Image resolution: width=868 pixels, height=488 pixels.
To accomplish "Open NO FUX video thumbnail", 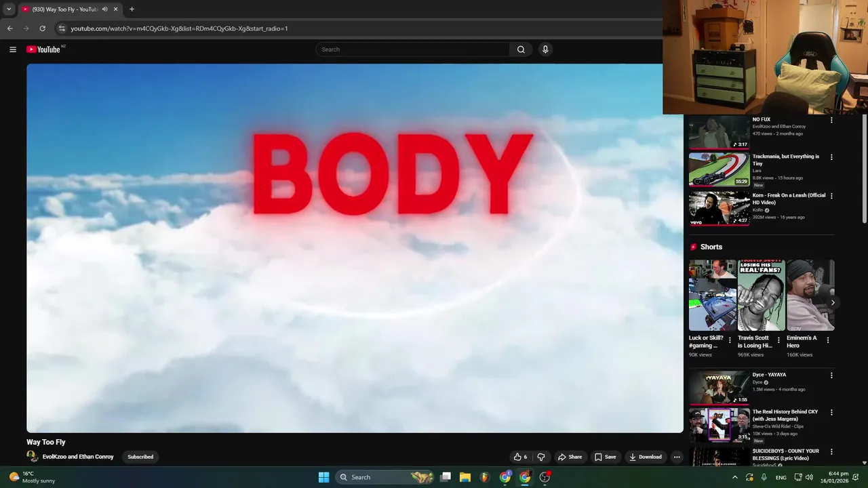I will pyautogui.click(x=719, y=132).
